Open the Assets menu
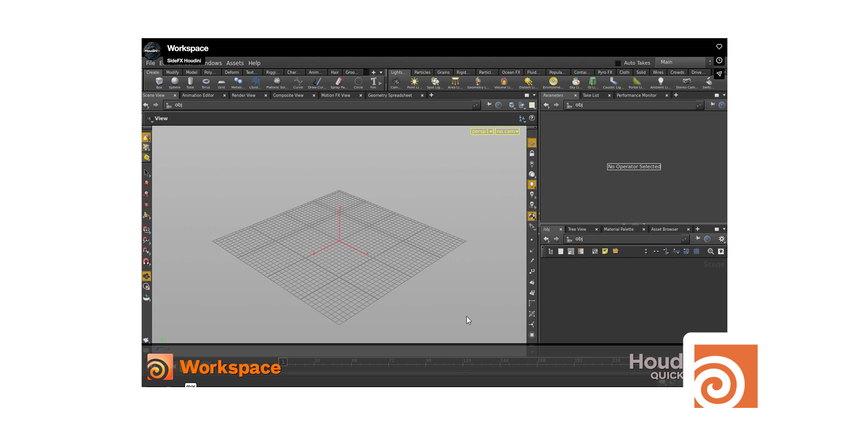 [x=235, y=63]
